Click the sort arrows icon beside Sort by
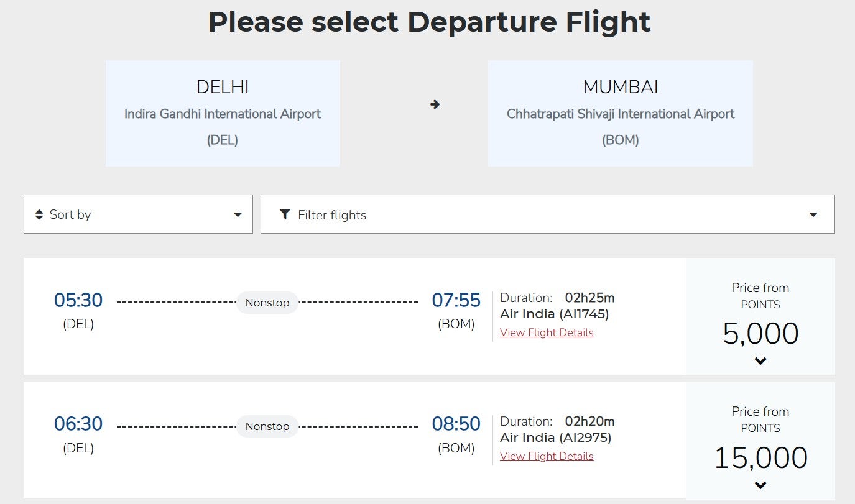 point(38,214)
